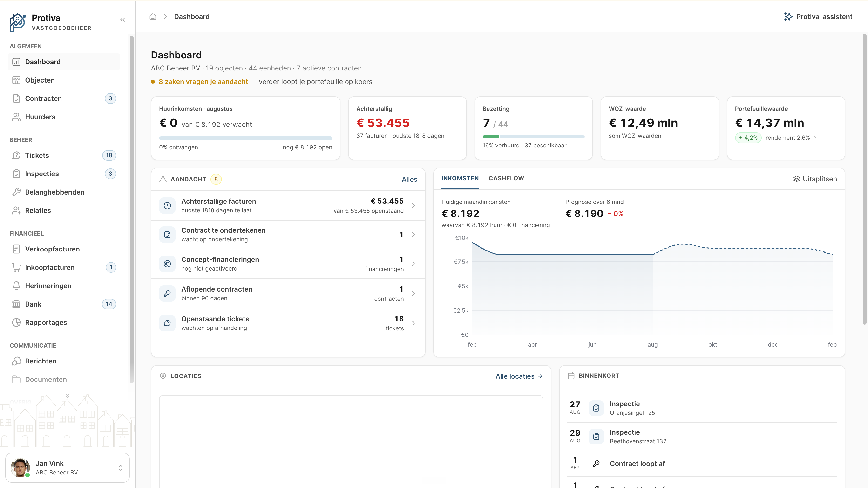
Task: Expand more sidebar items with the down chevron
Action: [68, 395]
